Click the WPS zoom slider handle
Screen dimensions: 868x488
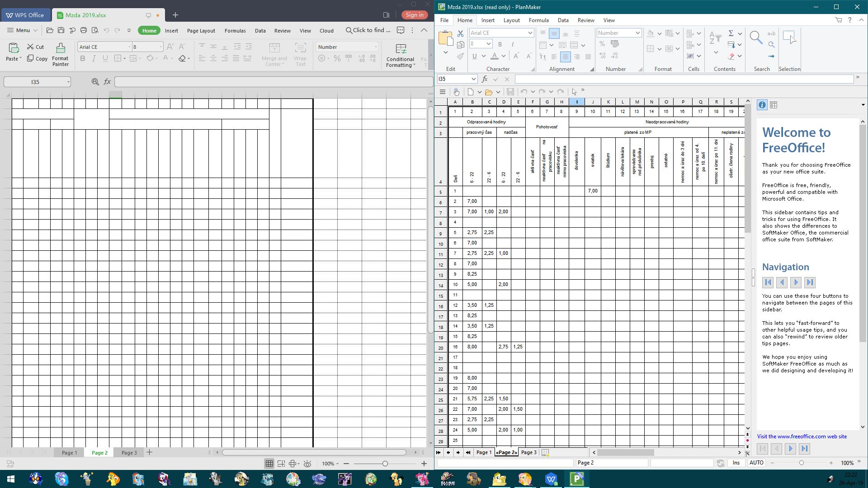385,464
